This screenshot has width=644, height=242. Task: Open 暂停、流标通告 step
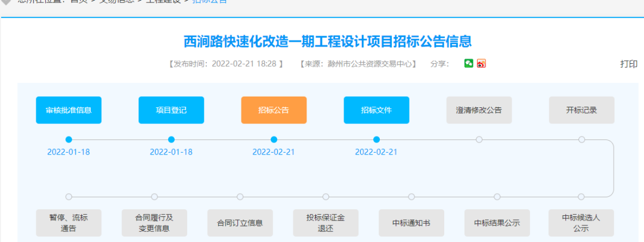click(x=69, y=223)
